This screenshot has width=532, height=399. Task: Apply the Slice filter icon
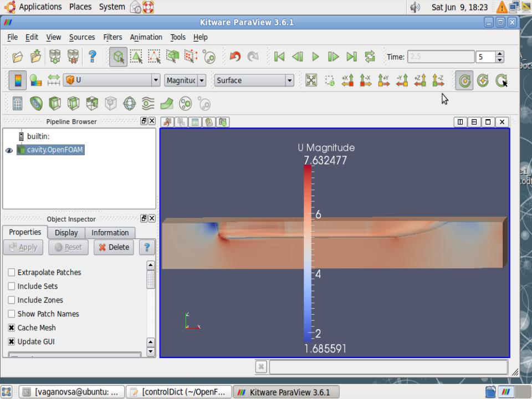(x=73, y=104)
